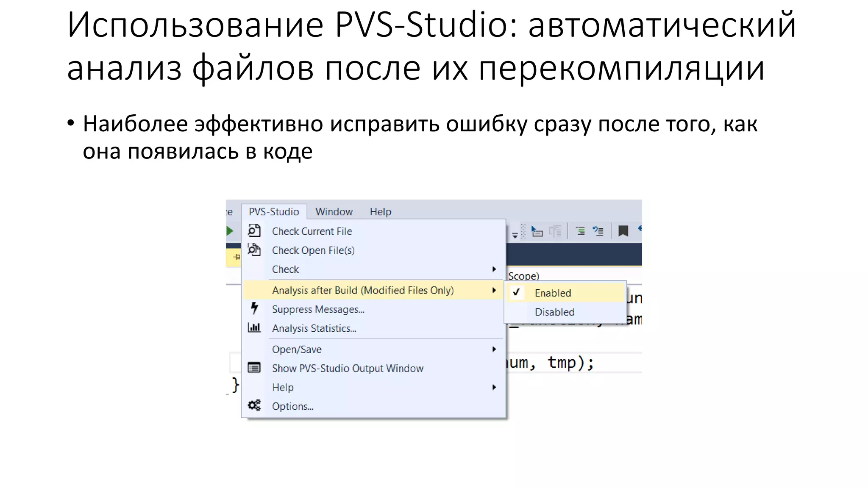Open the Window menu

(x=334, y=211)
